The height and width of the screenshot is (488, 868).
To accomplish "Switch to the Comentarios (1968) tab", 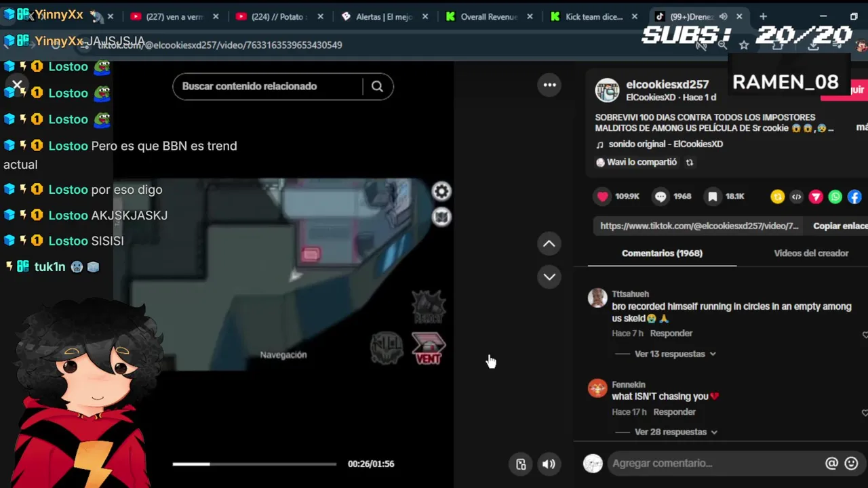I will click(x=662, y=253).
